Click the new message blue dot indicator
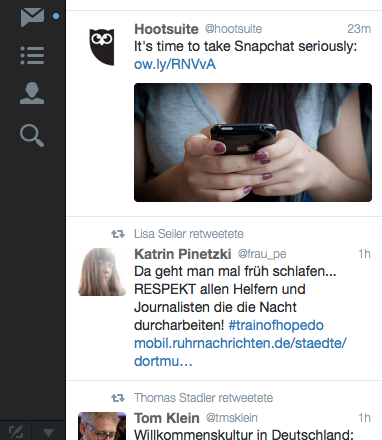Image resolution: width=382 pixels, height=440 pixels. tap(56, 16)
